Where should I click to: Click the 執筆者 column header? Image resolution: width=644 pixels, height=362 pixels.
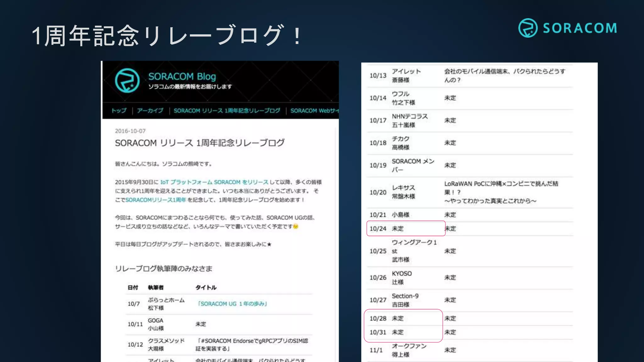[x=156, y=288]
